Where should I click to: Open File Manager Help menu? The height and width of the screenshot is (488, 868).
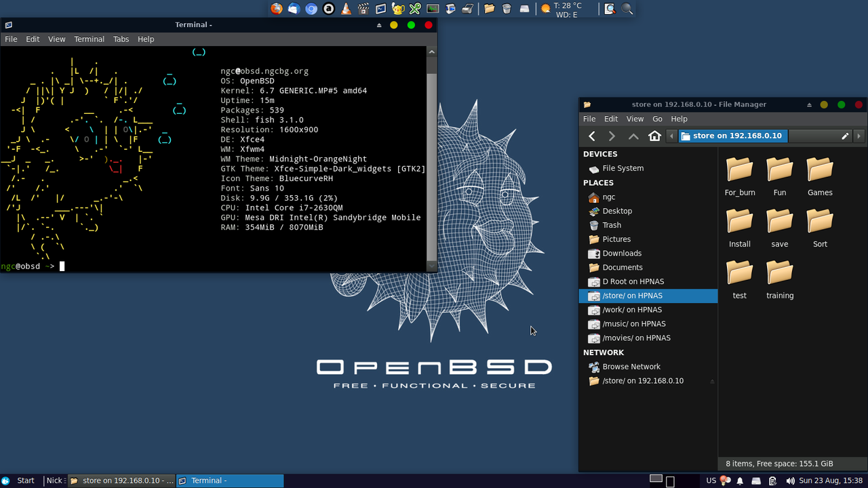pos(679,119)
